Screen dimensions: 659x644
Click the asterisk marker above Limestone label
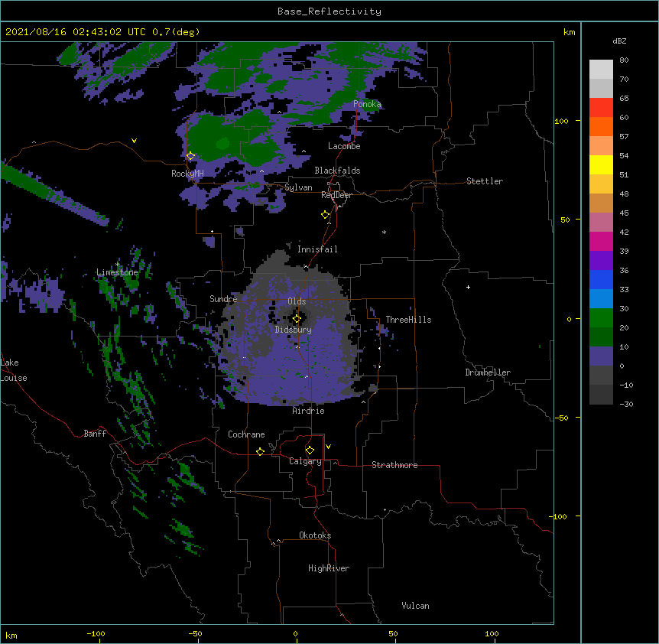coord(118,265)
